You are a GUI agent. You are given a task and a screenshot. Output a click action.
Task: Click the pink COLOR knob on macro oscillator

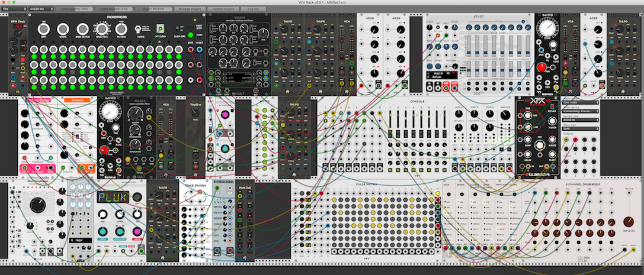point(137,232)
